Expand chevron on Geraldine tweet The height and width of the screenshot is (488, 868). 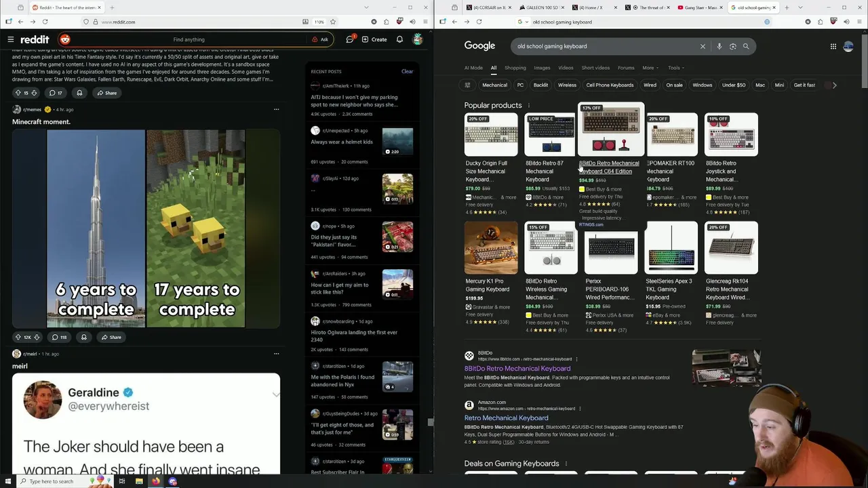275,394
